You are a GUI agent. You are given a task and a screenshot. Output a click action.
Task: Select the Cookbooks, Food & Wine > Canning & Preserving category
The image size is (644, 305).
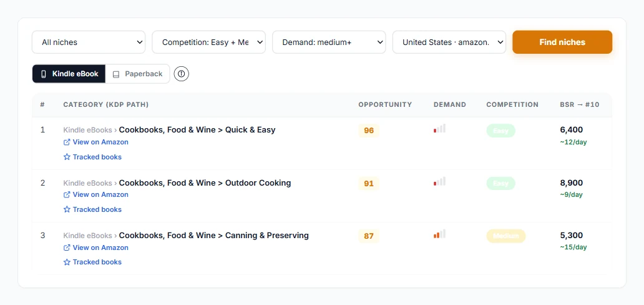click(213, 236)
